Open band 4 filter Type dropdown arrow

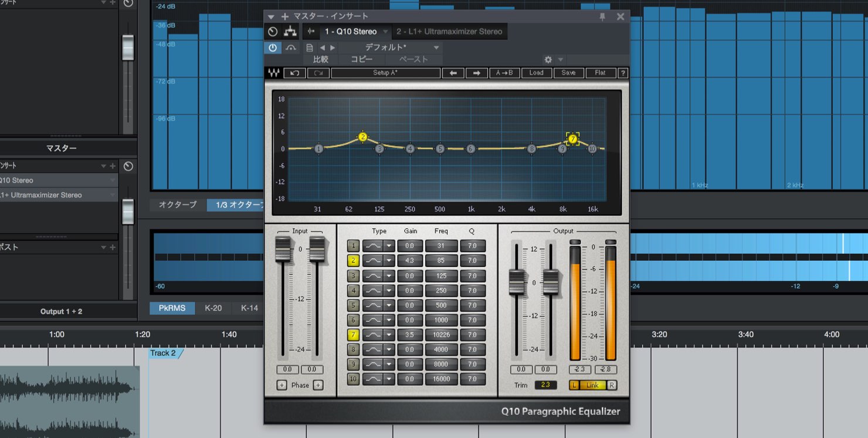coord(388,290)
